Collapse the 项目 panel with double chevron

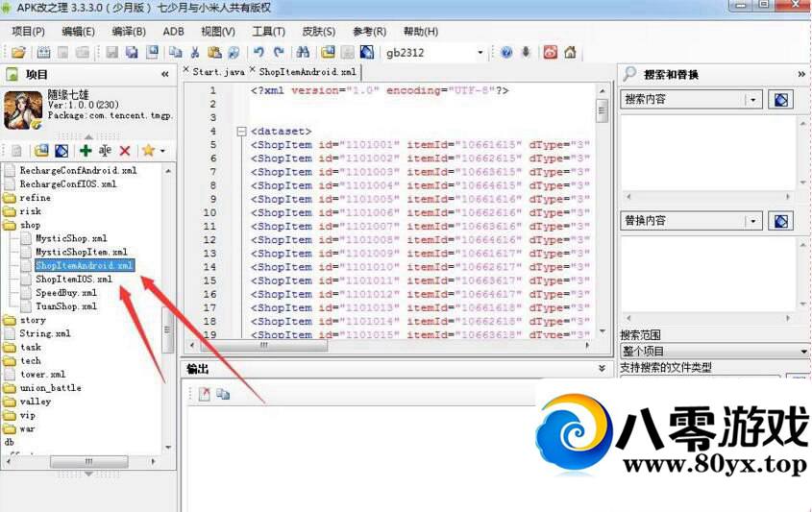click(x=164, y=74)
